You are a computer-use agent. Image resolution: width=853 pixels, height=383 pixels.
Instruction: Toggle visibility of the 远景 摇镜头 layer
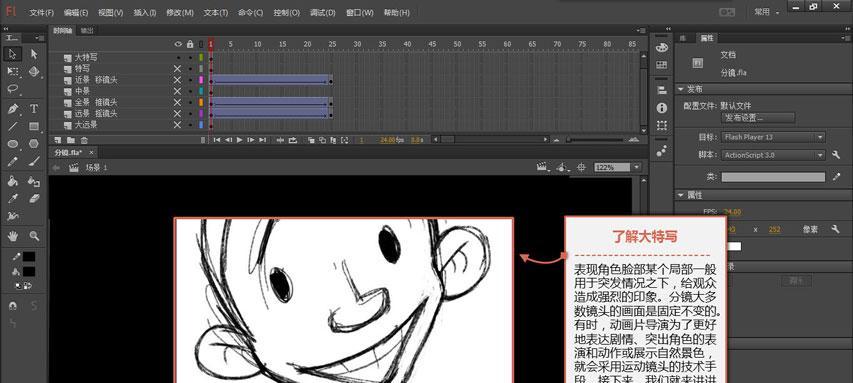pos(177,114)
